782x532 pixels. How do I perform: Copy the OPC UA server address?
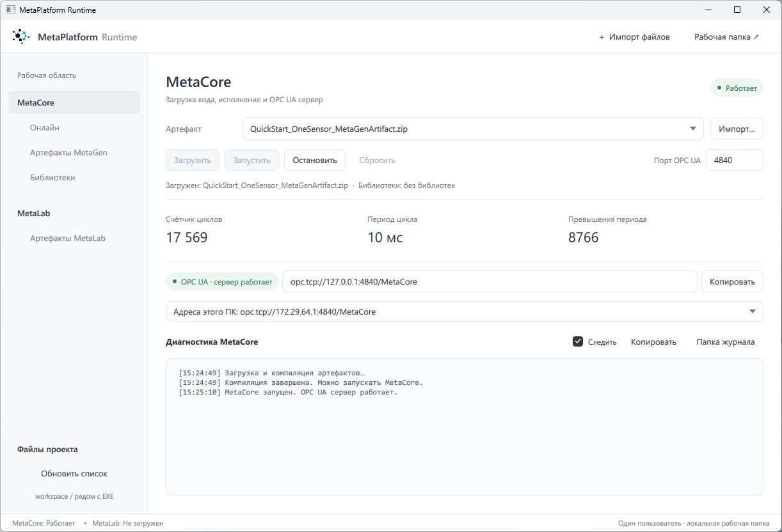pos(732,281)
